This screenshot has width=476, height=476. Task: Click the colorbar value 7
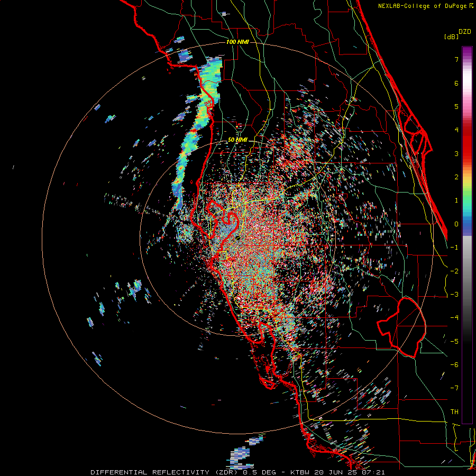(x=456, y=59)
